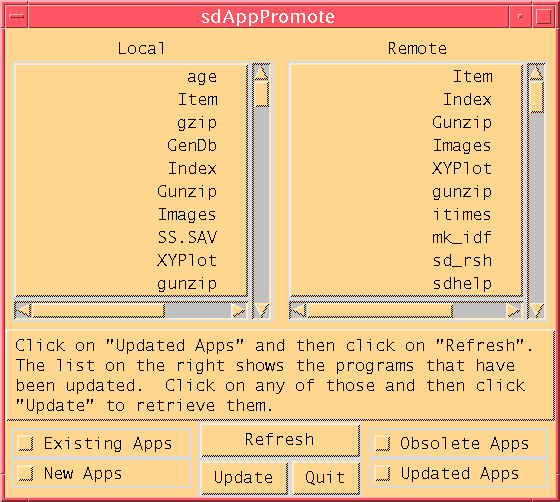The height and width of the screenshot is (502, 560).
Task: Click the down arrow of the Remote list scrollbar
Action: [536, 310]
